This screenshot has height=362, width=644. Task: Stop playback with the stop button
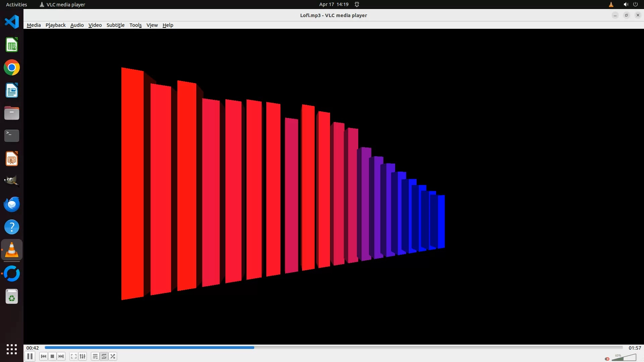(x=52, y=356)
